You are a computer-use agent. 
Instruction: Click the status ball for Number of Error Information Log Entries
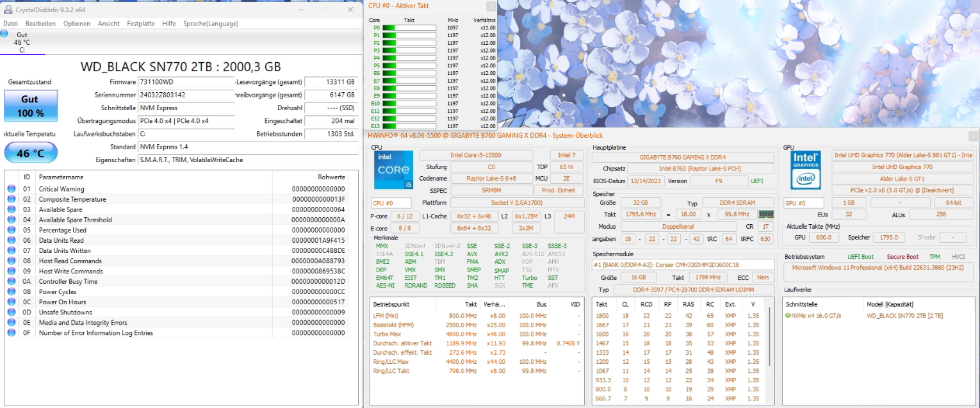point(12,332)
